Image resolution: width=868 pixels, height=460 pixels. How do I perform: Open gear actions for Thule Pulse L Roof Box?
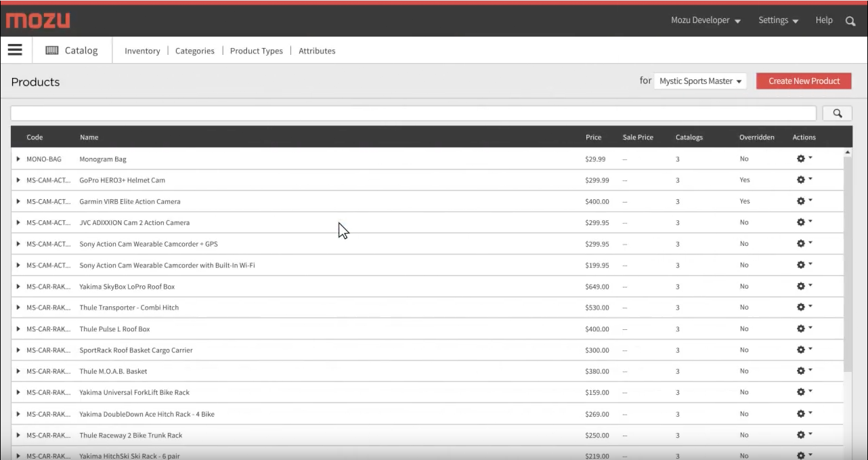(x=804, y=329)
